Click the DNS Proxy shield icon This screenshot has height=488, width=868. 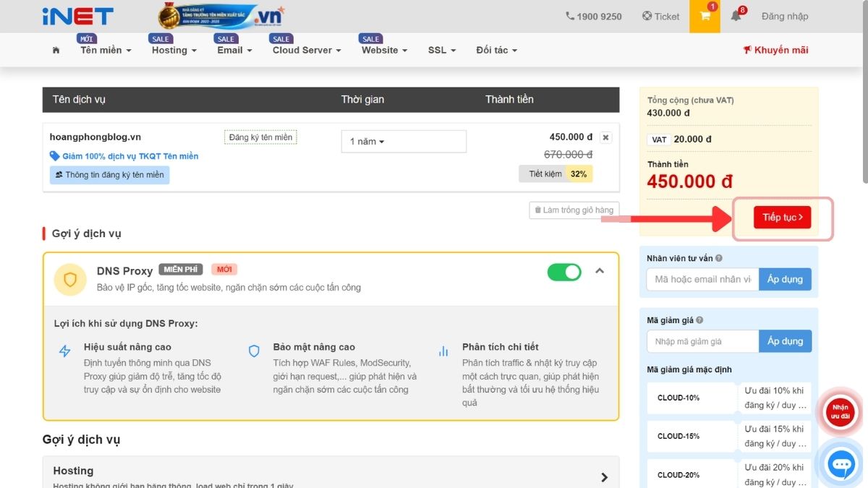(70, 280)
